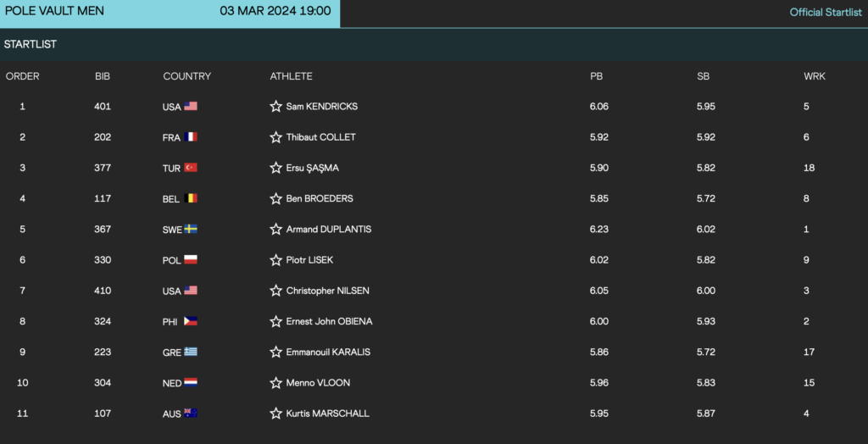Click the star icon beside Menno VLOON

point(275,382)
